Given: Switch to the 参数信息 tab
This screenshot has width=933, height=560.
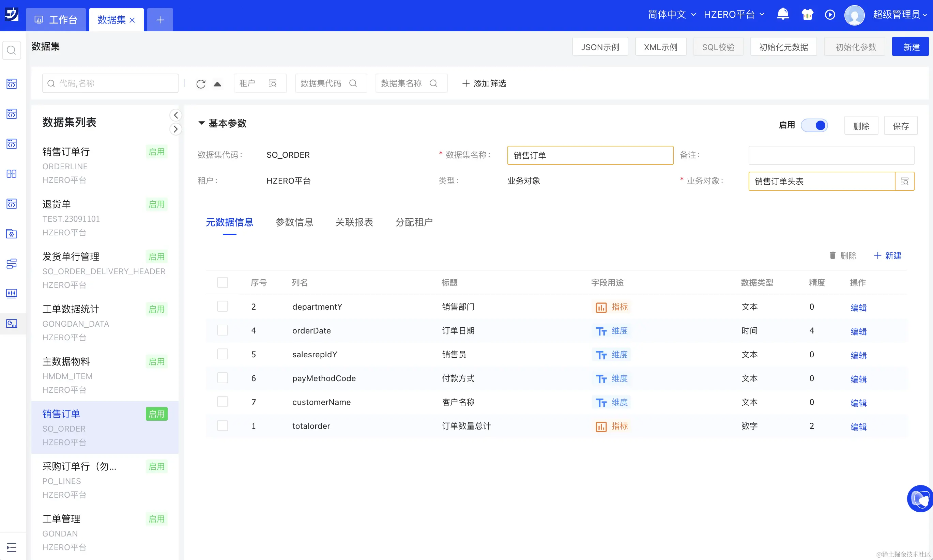Looking at the screenshot, I should (294, 222).
